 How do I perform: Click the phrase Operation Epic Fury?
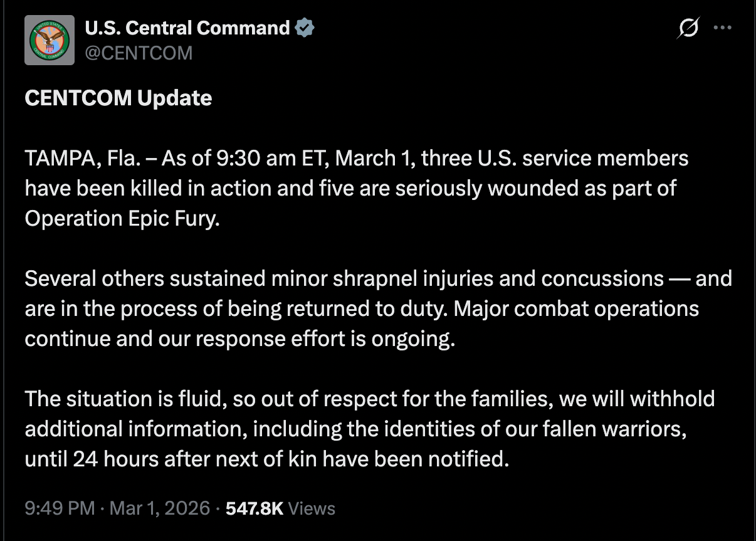coord(122,219)
